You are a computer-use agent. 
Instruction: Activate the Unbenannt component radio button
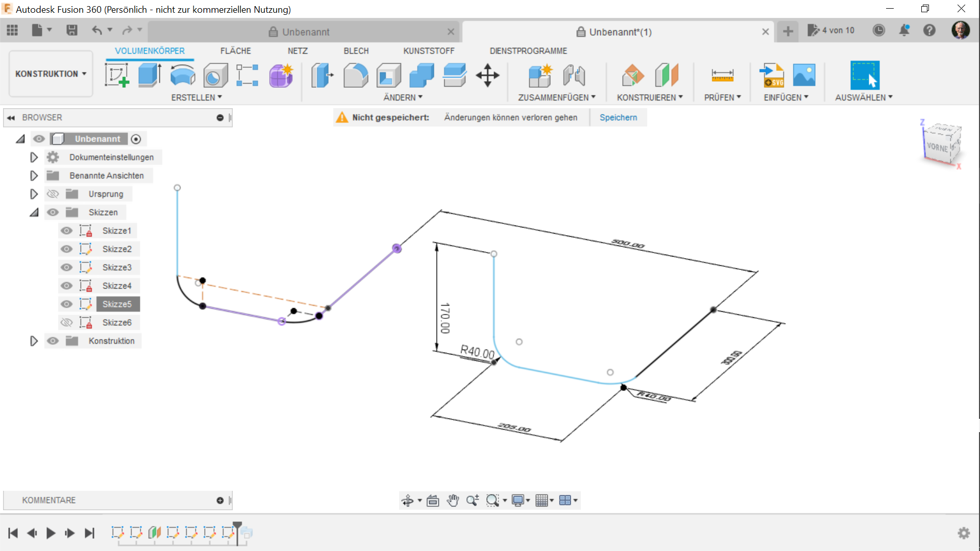pos(136,139)
